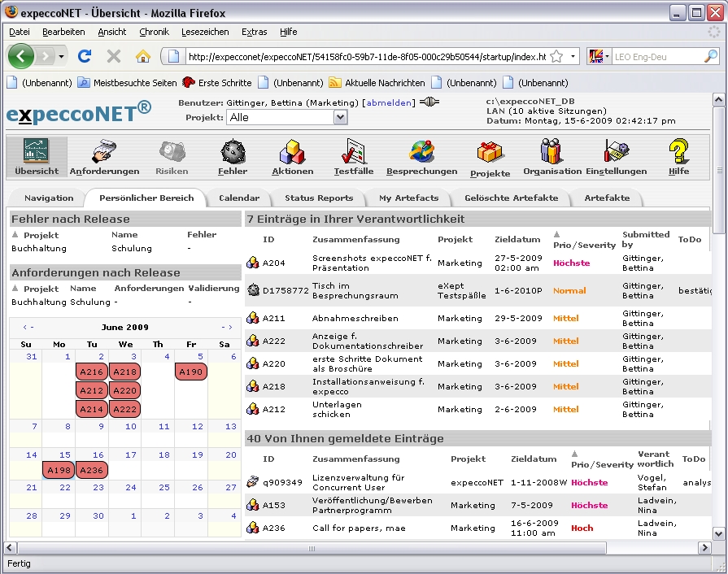Click the Fehler bomb icon
Screen dimensions: 728x574
tap(233, 152)
